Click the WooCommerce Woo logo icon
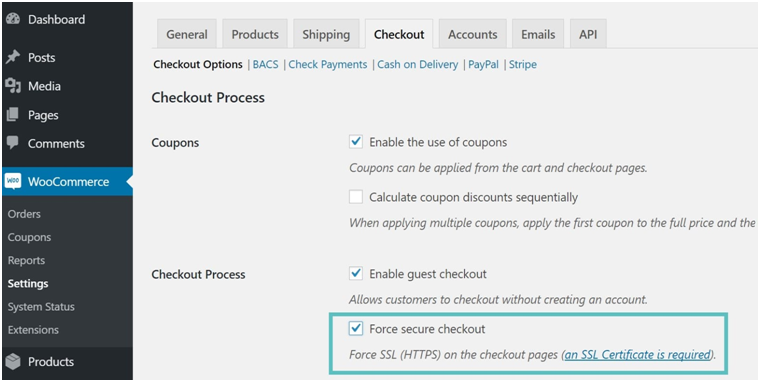 click(x=13, y=181)
